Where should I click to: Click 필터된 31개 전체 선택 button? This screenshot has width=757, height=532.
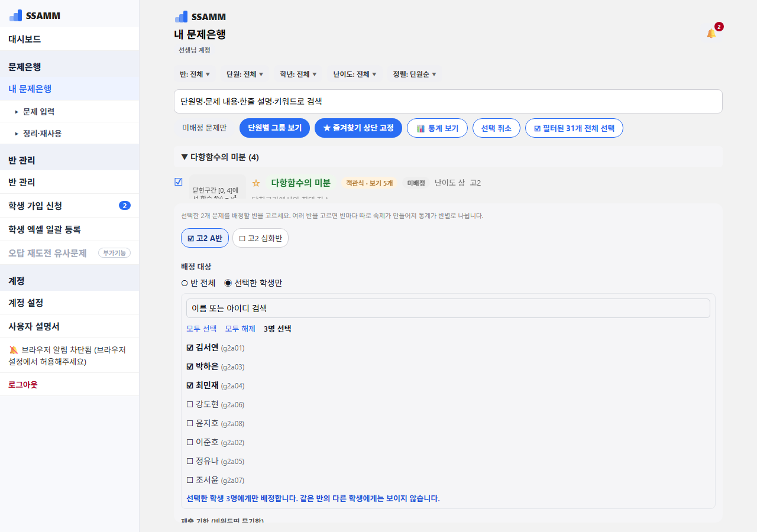pos(574,128)
